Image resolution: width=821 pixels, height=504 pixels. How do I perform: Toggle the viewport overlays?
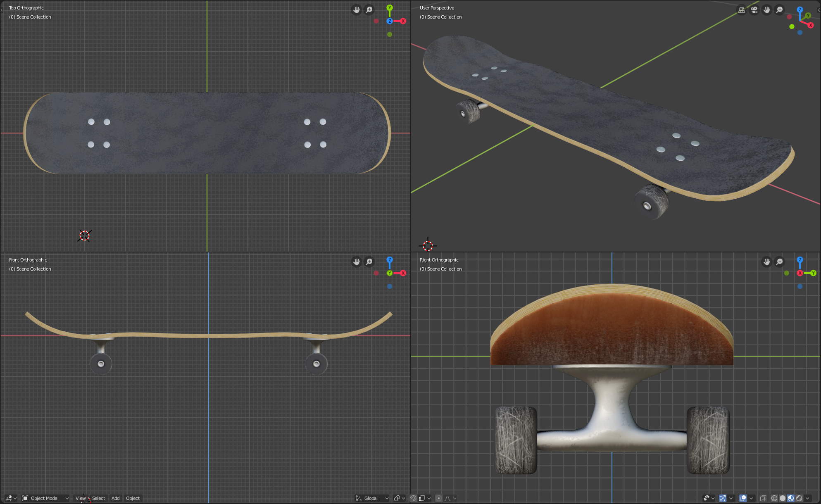[x=742, y=498]
